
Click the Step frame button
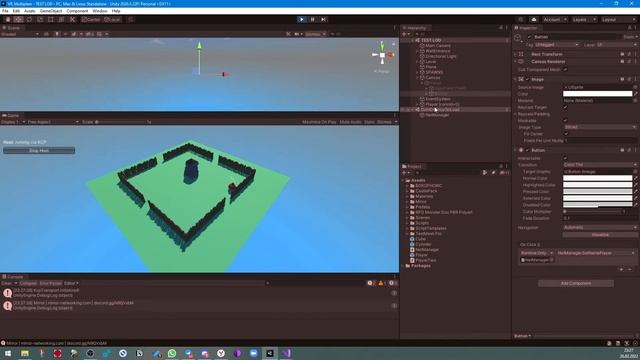pyautogui.click(x=323, y=20)
